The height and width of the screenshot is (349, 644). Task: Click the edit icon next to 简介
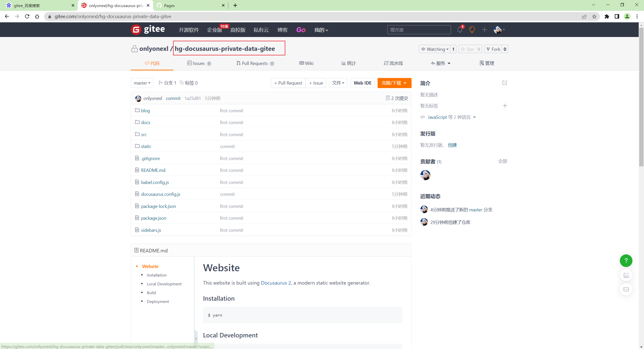point(505,83)
